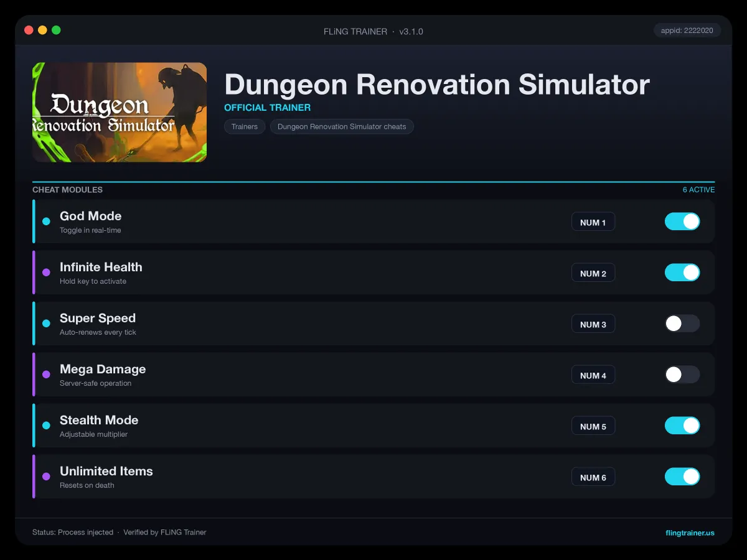Viewport: 747px width, 560px height.
Task: Visit the flingtrainer.us link
Action: coord(690,533)
